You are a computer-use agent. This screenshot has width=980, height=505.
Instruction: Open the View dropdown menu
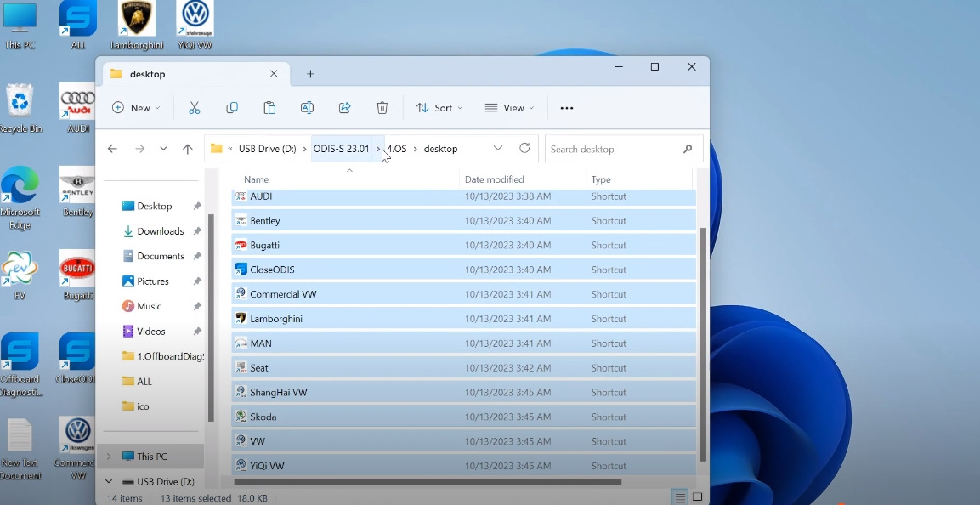pyautogui.click(x=509, y=108)
